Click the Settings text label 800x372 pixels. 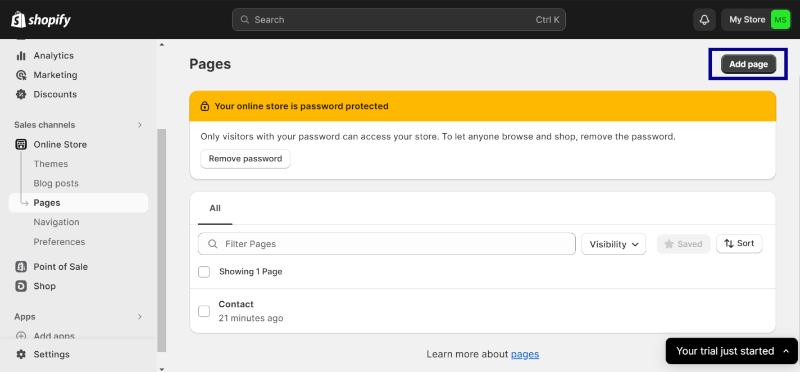pyautogui.click(x=52, y=354)
